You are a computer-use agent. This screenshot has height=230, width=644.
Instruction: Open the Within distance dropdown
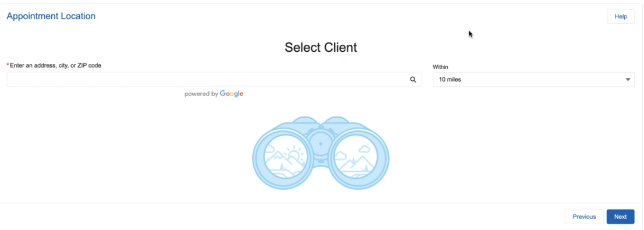point(533,80)
